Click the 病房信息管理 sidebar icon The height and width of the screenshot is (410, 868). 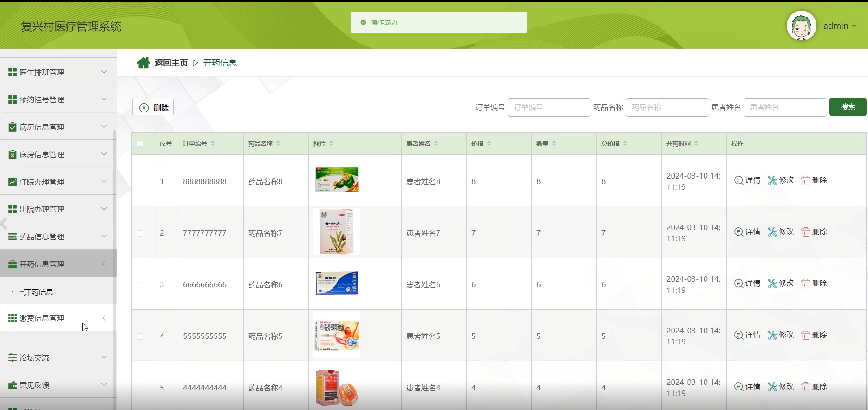pos(13,154)
